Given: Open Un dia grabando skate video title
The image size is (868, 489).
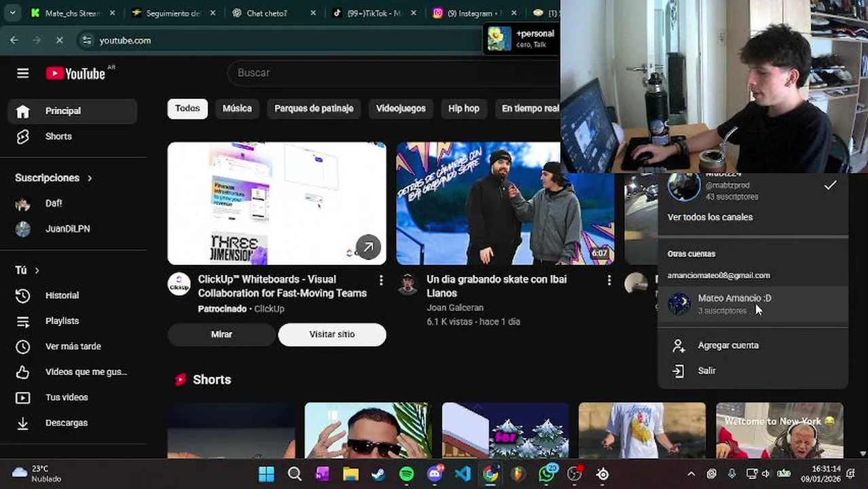Looking at the screenshot, I should pyautogui.click(x=496, y=287).
